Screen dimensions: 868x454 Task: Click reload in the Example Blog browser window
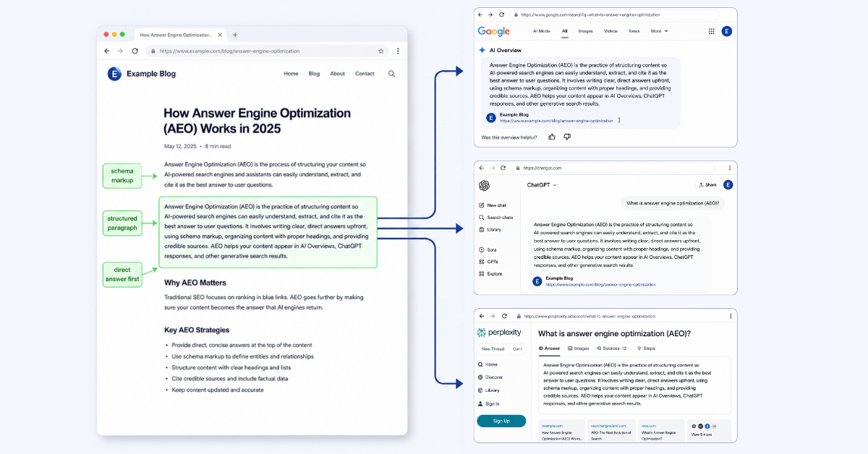tap(135, 51)
